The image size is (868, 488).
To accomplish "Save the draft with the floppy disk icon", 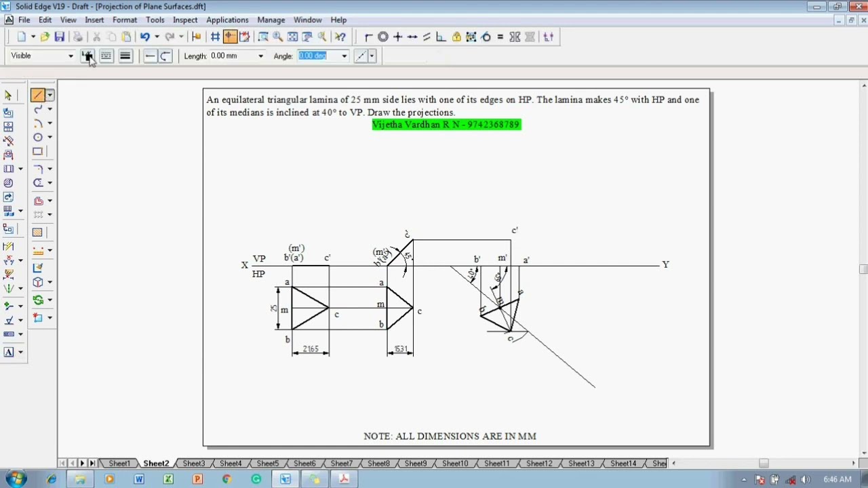I will pos(60,37).
